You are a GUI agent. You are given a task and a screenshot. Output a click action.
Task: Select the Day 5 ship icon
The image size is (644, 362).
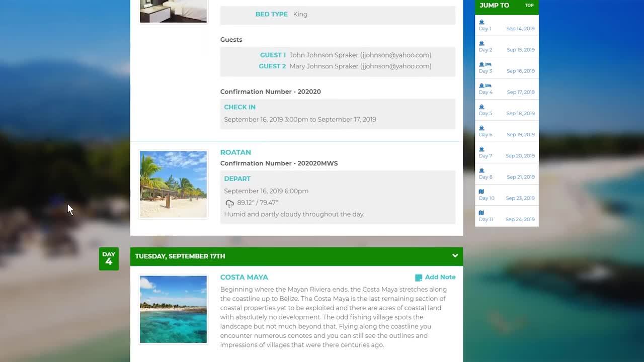click(x=481, y=107)
